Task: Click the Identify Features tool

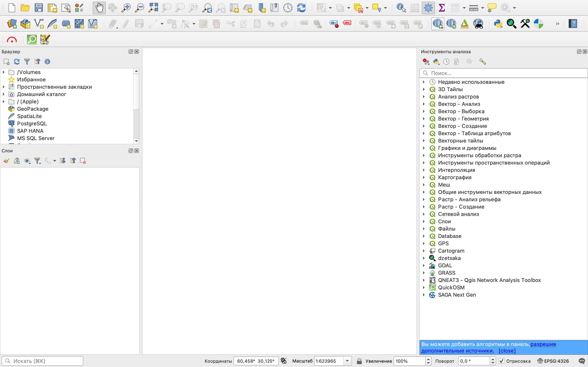Action: (401, 8)
